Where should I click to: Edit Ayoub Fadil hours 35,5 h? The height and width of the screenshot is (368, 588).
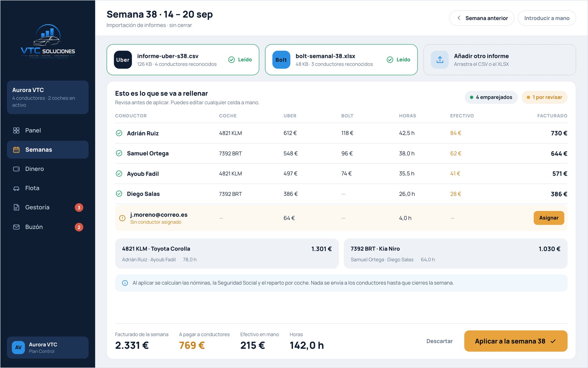[407, 174]
